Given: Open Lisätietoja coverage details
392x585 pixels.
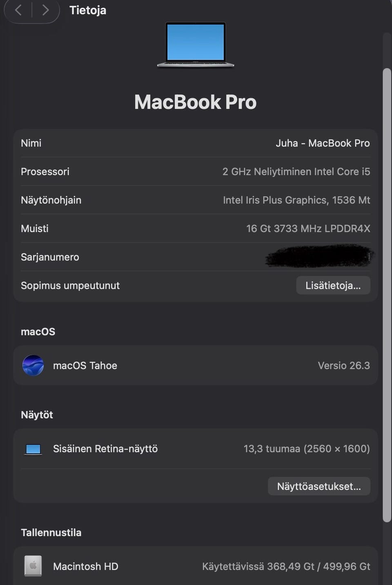Looking at the screenshot, I should click(333, 285).
